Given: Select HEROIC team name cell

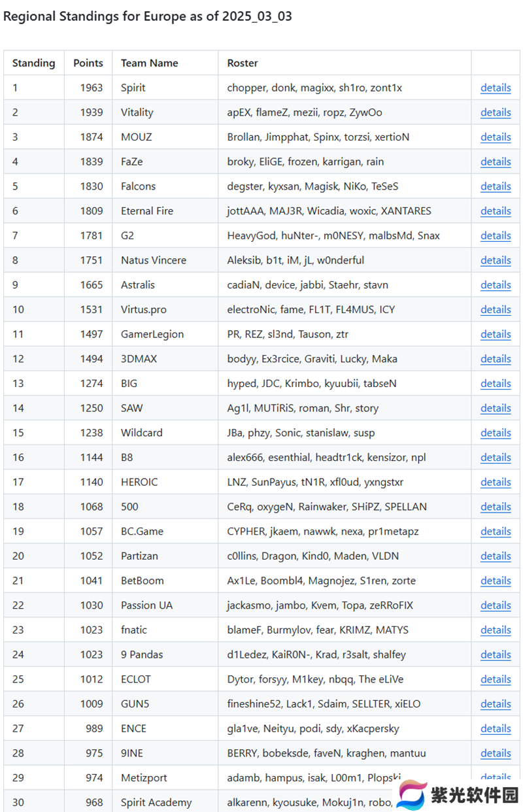Looking at the screenshot, I should [165, 482].
